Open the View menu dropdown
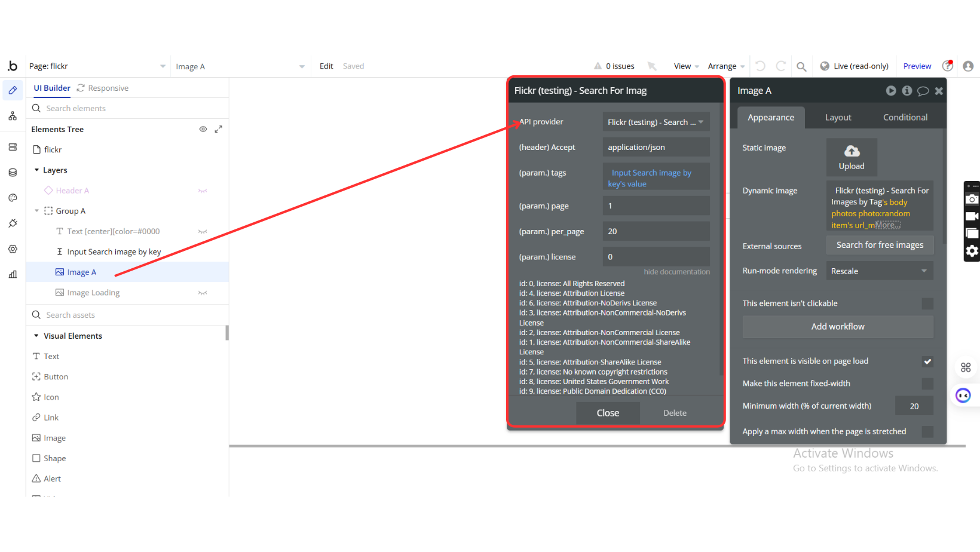Screen dimensions: 980x552 [x=686, y=66]
